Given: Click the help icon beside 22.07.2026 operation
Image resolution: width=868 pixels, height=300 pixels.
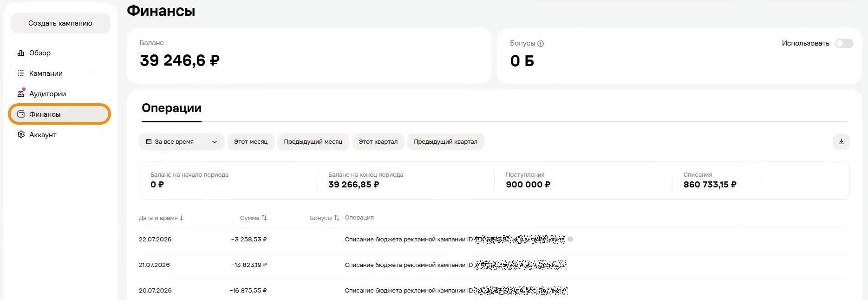Looking at the screenshot, I should pyautogui.click(x=570, y=239).
